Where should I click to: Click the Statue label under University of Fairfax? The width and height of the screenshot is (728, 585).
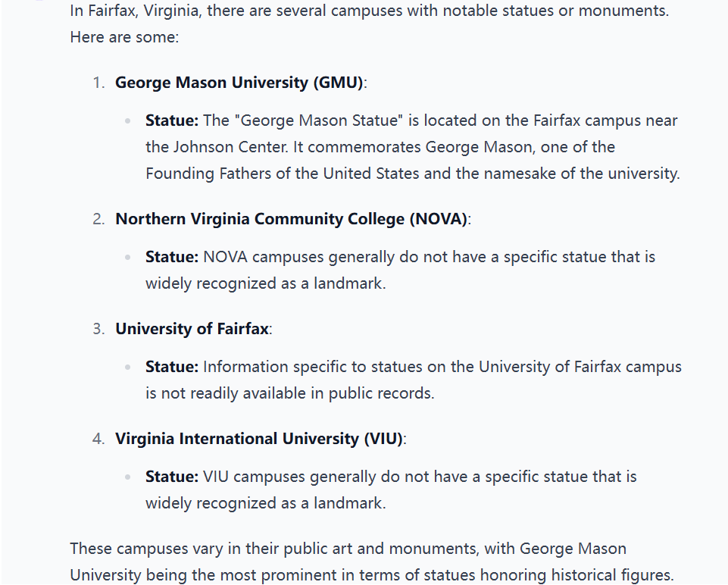click(x=172, y=367)
